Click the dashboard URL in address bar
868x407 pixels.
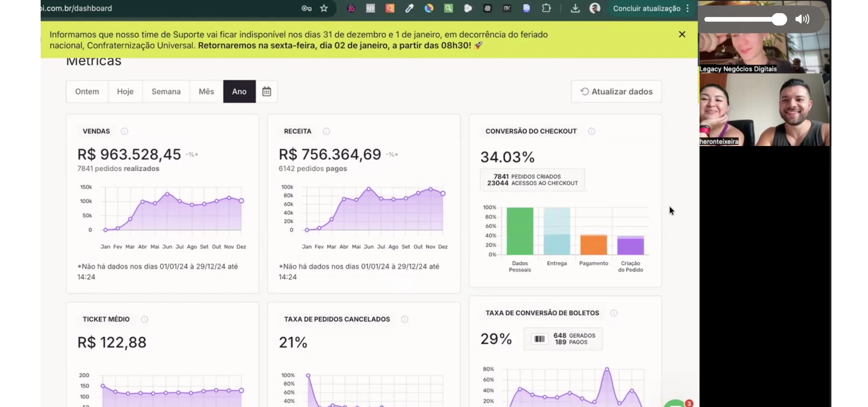[76, 8]
